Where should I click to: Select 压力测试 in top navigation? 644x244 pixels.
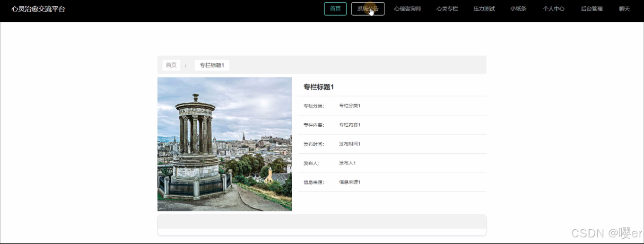coord(484,9)
